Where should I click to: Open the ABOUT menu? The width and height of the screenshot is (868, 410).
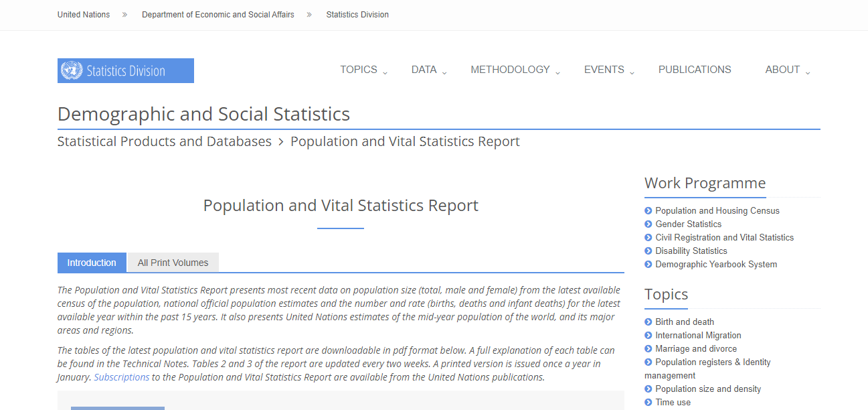pos(783,70)
